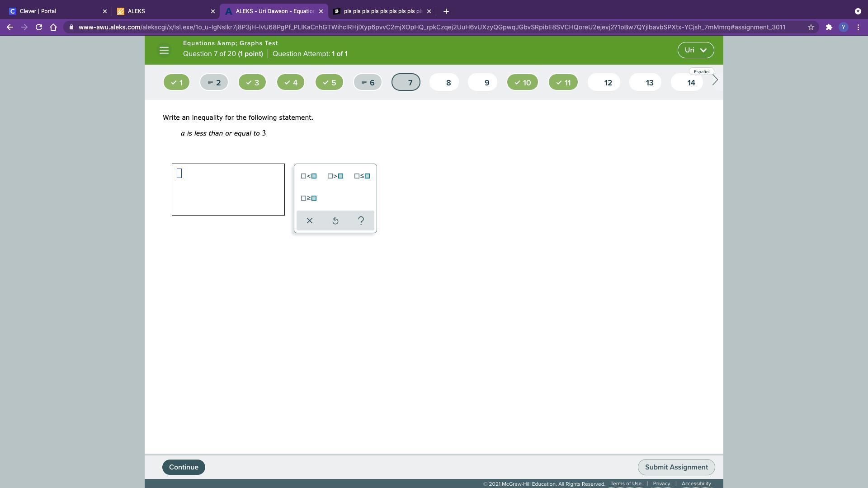Screen dimensions: 868x488
Task: Click the Continue button
Action: click(184, 468)
